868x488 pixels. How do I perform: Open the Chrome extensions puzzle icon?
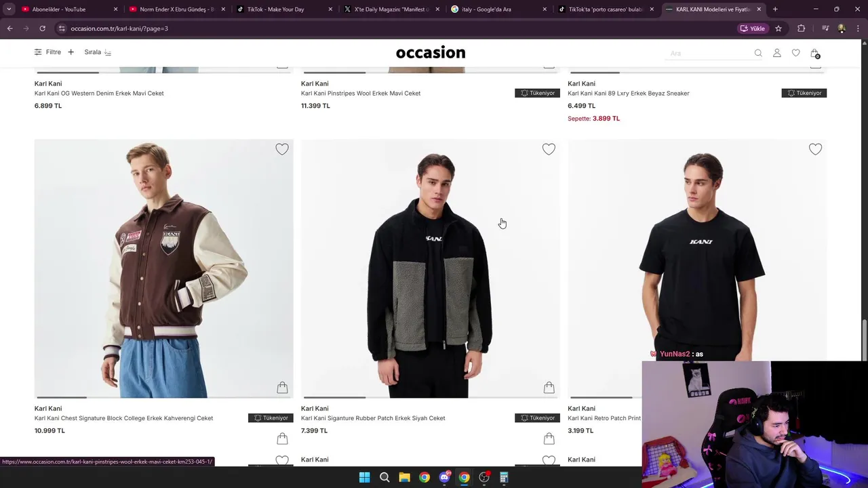(x=801, y=28)
